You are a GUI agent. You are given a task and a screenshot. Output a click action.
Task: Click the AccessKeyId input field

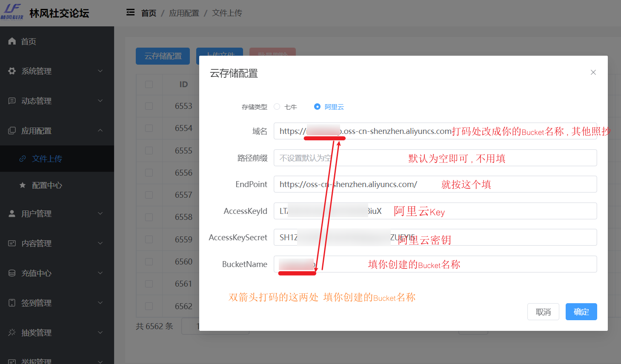(435, 211)
